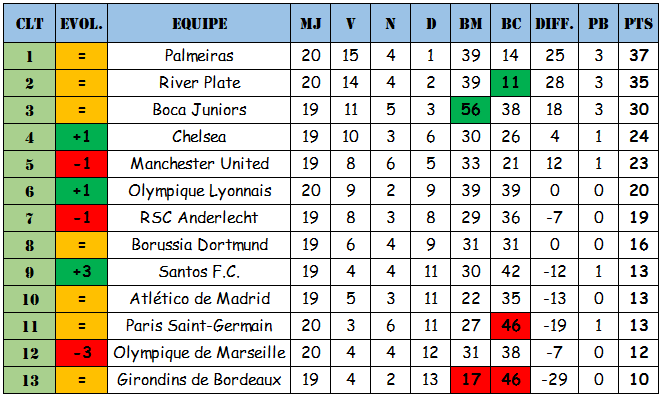Select the EVOL. column header
This screenshot has height=399, width=663.
coord(81,23)
